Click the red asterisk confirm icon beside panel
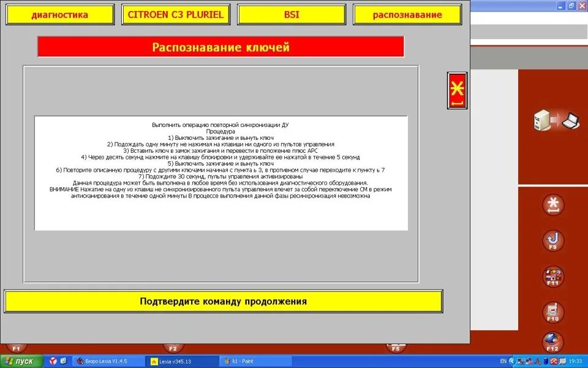The width and height of the screenshot is (588, 368). tap(457, 91)
